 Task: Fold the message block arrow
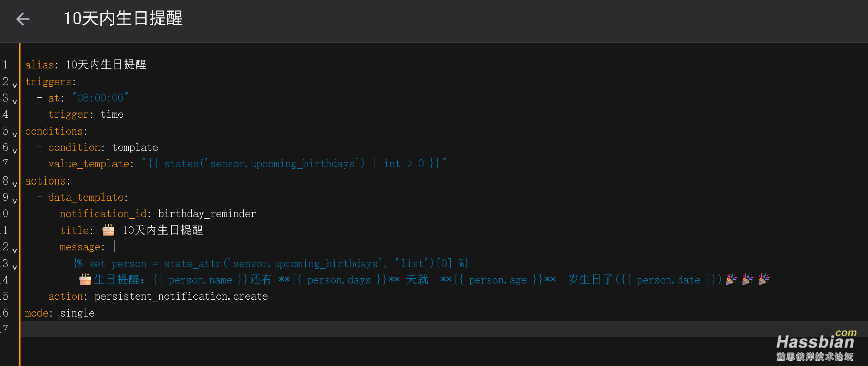point(15,250)
